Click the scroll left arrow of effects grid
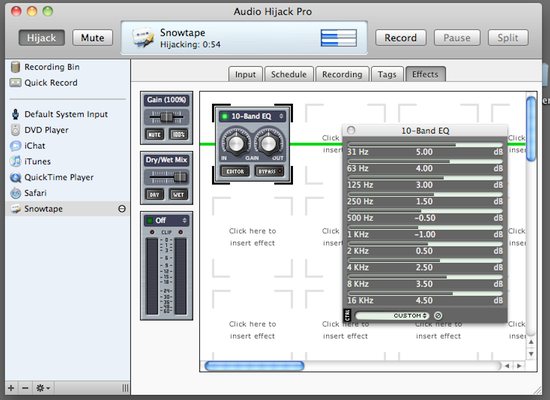Screen dimensions: 550x400 (x=507, y=366)
